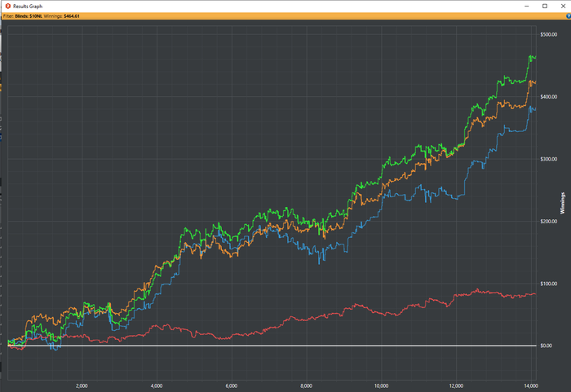This screenshot has width=571, height=392.
Task: Click the 'Blinds: $10NL' filter text
Action: click(29, 16)
